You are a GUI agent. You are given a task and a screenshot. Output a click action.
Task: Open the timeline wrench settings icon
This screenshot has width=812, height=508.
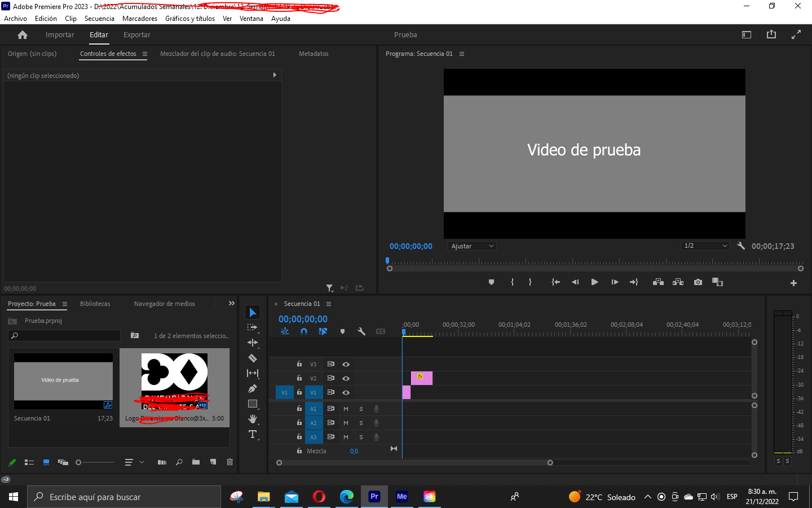tap(361, 332)
